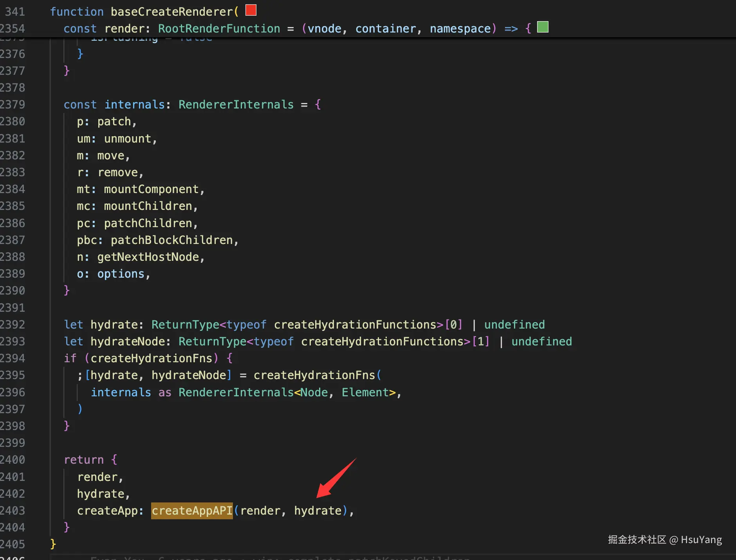Click createHydrationFns in the if condition
Image resolution: width=736 pixels, height=560 pixels.
pyautogui.click(x=152, y=358)
